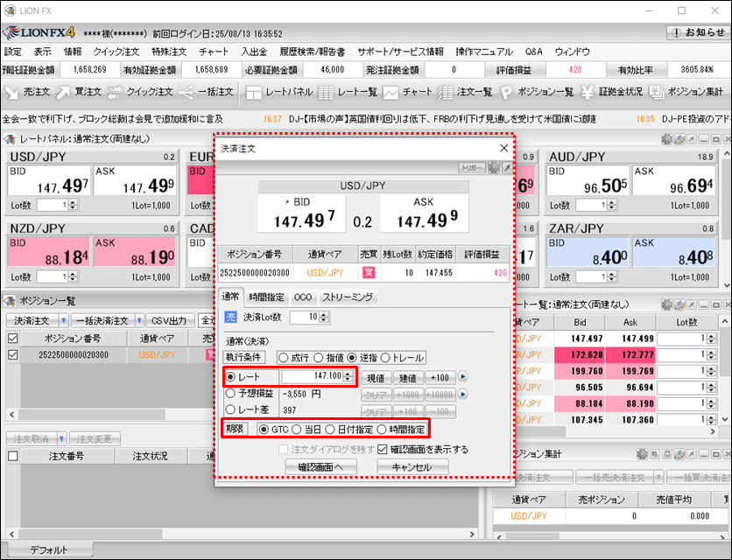Viewport: 732px width, 560px height.
Task: Click gear settings icon in 決済注文 dialog
Action: 494,167
